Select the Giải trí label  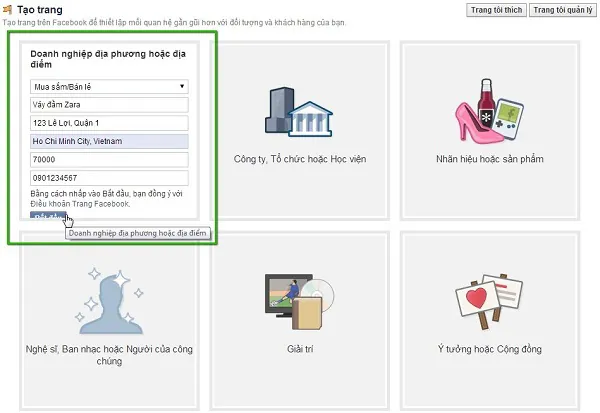[300, 349]
